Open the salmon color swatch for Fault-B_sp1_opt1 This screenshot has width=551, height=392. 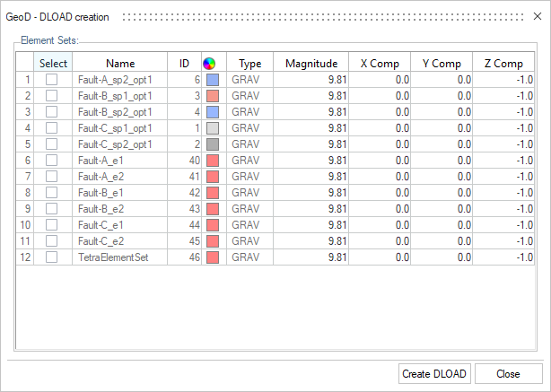(213, 96)
